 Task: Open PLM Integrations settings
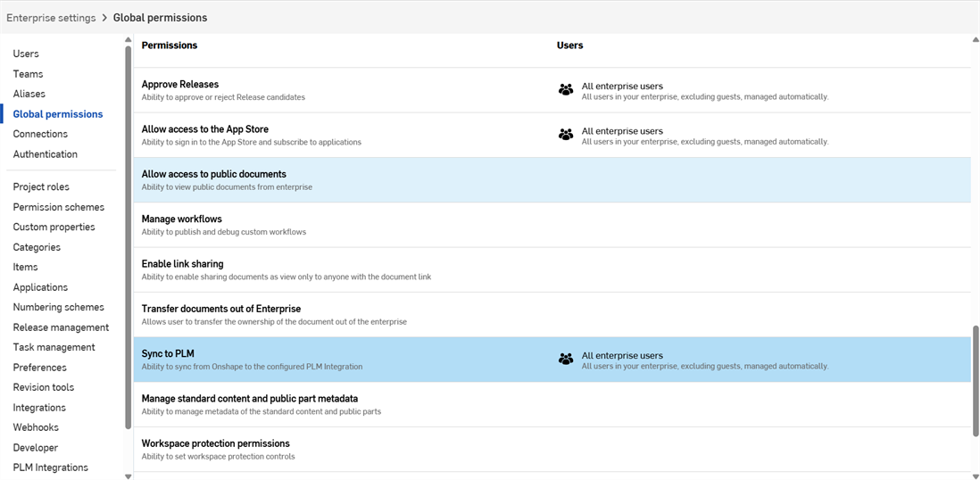[51, 468]
